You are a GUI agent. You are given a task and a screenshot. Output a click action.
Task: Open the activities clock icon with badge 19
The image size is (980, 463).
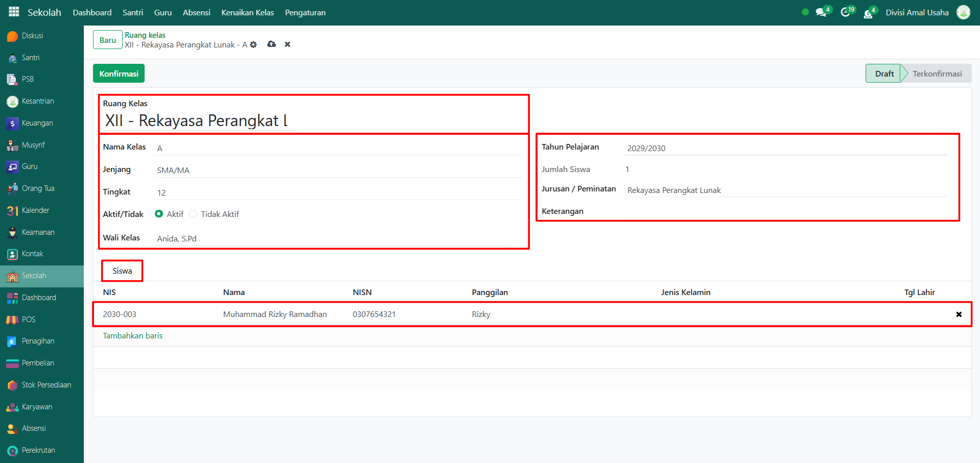click(x=846, y=12)
